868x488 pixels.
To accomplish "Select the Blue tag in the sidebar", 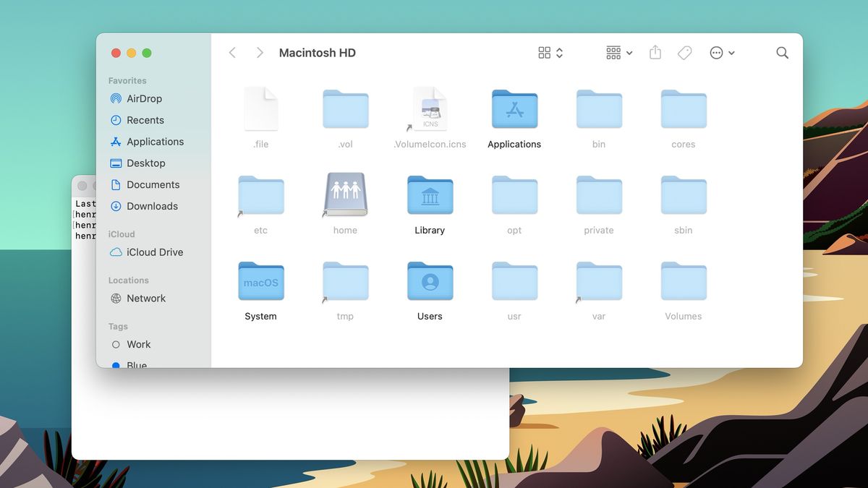I will tap(136, 365).
